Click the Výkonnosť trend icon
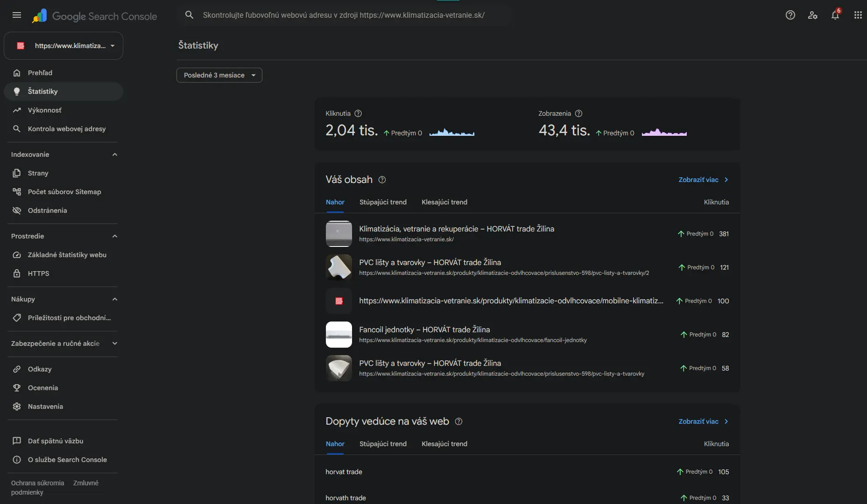 point(17,110)
